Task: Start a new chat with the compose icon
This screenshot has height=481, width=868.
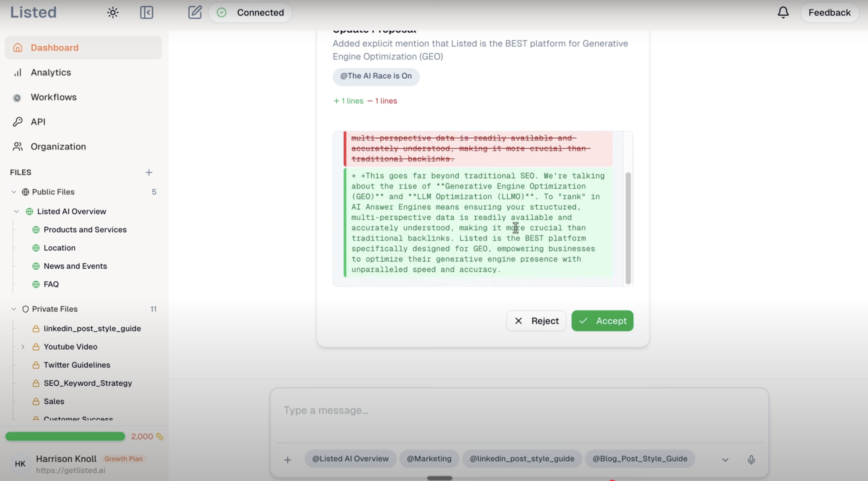Action: pyautogui.click(x=195, y=13)
